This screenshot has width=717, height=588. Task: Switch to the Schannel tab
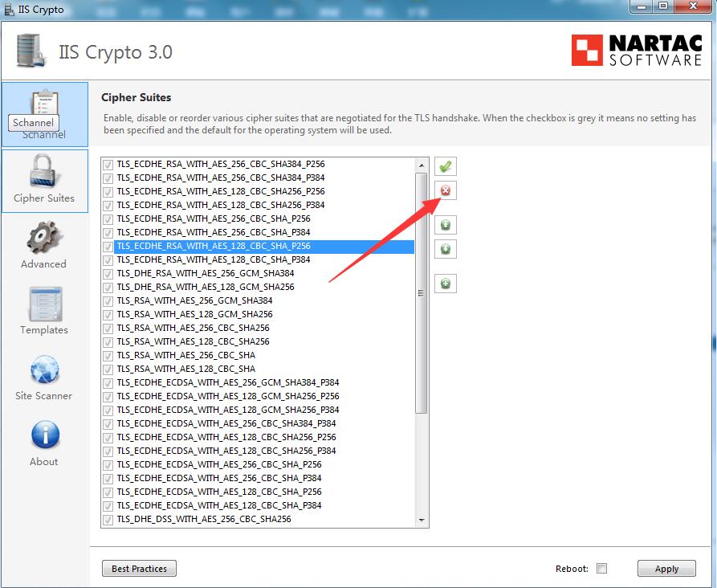[x=43, y=113]
